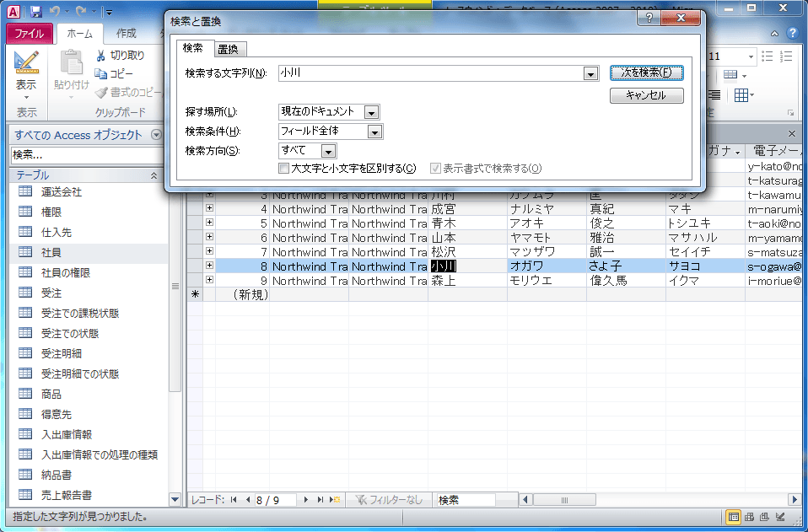
Task: Expand record 8 小川 plus box
Action: pos(210,266)
